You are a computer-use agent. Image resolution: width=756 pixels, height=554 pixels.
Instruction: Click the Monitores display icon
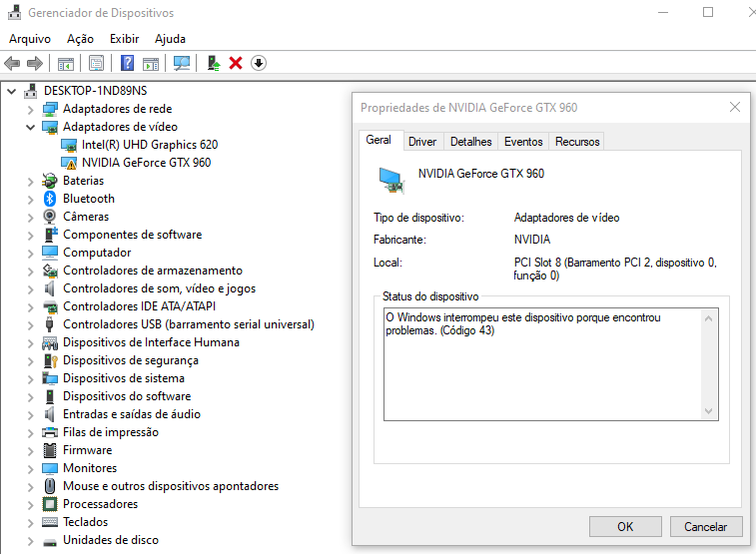[50, 468]
